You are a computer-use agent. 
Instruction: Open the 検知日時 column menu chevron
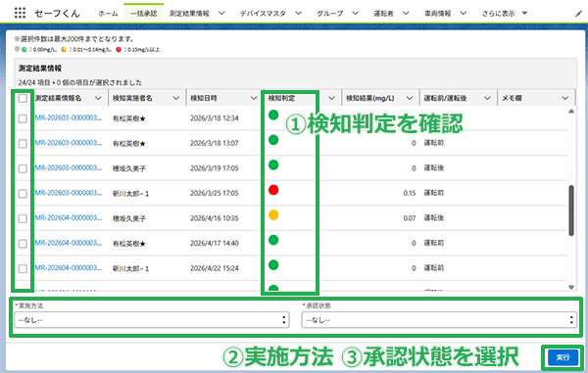coord(254,98)
